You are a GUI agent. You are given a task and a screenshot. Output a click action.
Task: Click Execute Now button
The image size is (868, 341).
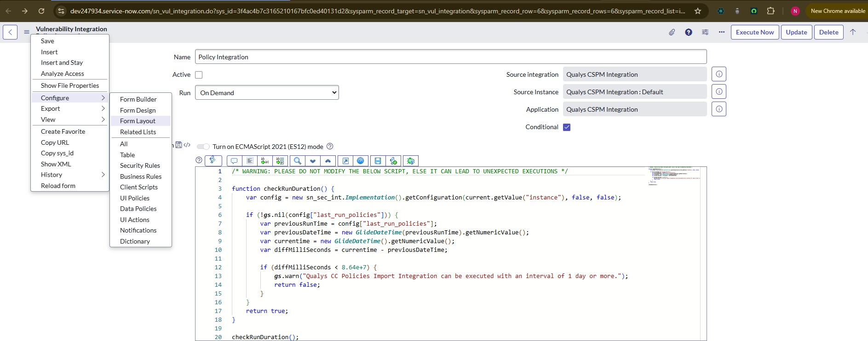755,32
